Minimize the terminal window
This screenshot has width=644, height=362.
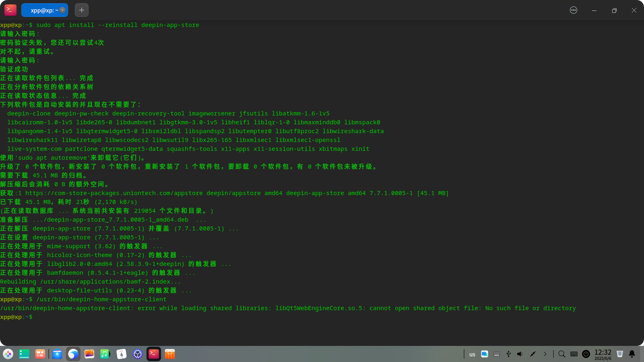coord(594,10)
